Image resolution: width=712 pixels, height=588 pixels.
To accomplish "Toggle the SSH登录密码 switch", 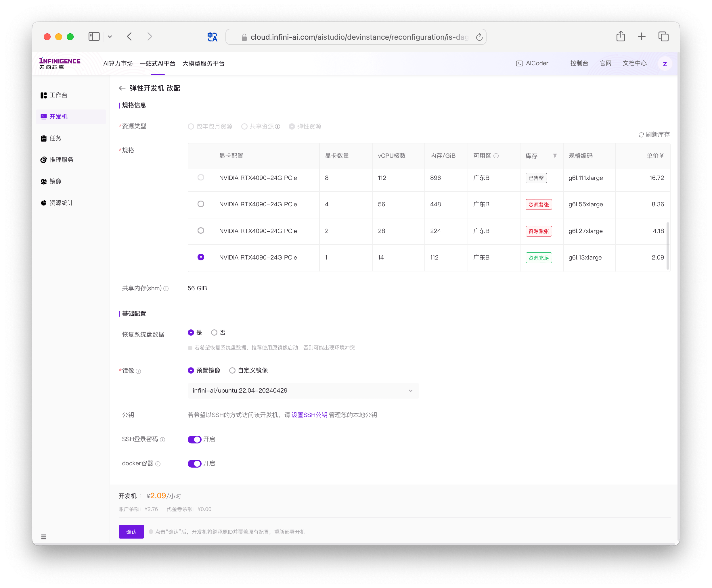I will coord(194,439).
